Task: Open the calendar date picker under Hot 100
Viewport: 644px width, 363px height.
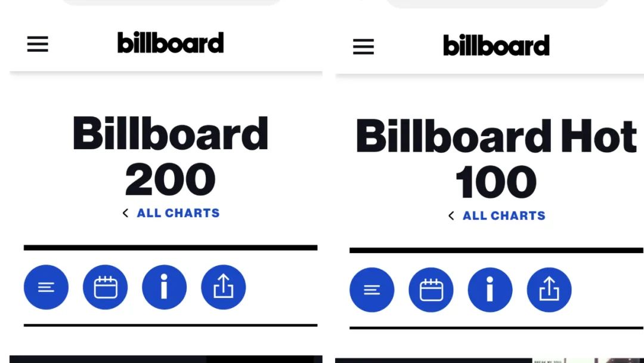Action: point(431,290)
